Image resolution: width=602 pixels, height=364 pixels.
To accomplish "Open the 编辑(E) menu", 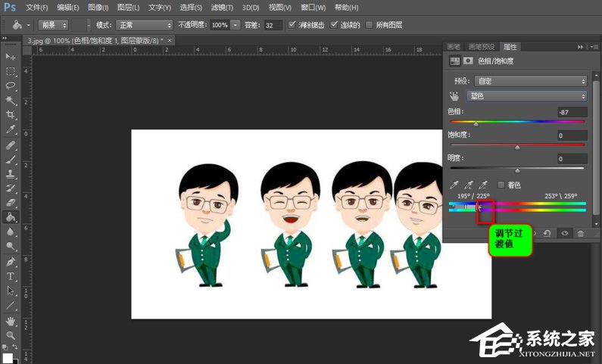I will (68, 8).
